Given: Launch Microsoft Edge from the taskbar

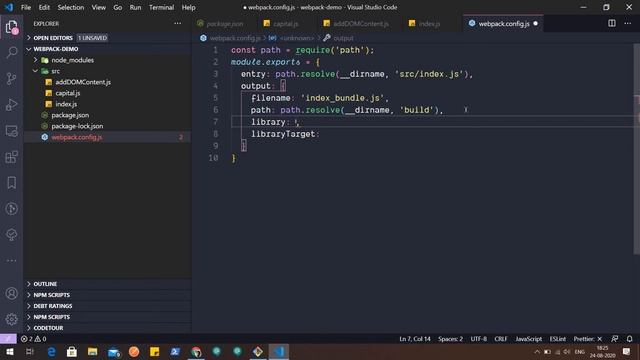Looking at the screenshot, I should click(51, 351).
